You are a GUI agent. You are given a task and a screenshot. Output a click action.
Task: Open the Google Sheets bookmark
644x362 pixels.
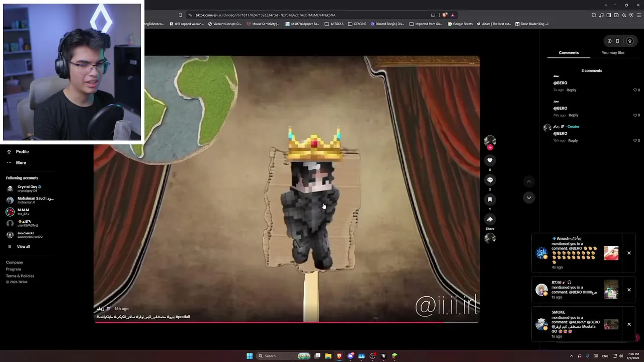(460, 24)
